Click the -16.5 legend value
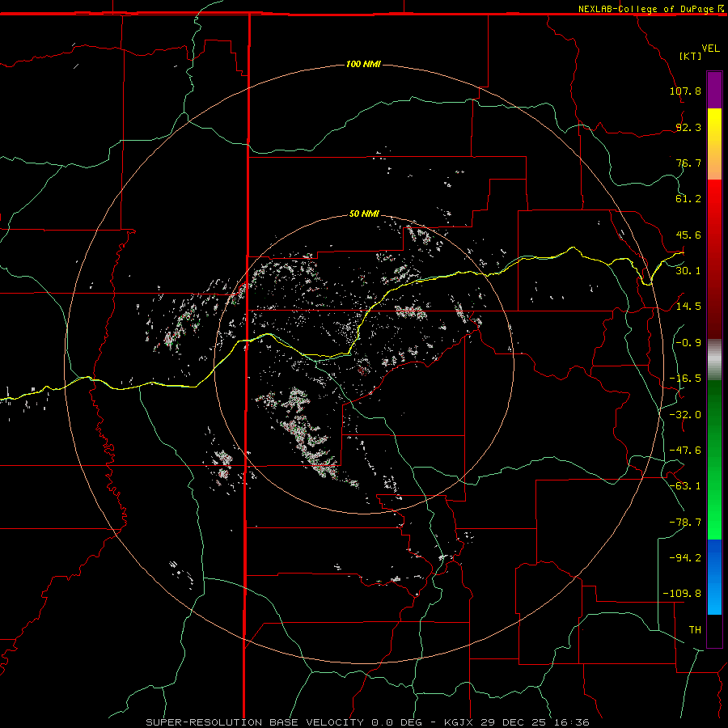The height and width of the screenshot is (728, 728). (685, 378)
